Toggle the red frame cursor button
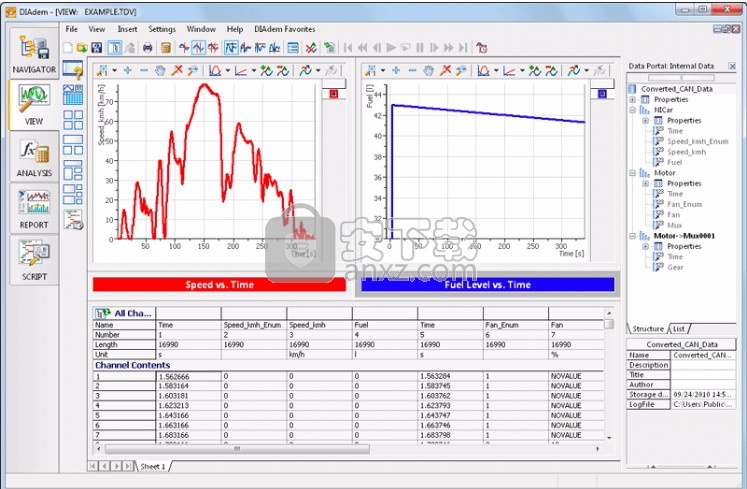This screenshot has height=489, width=747. pos(213,48)
